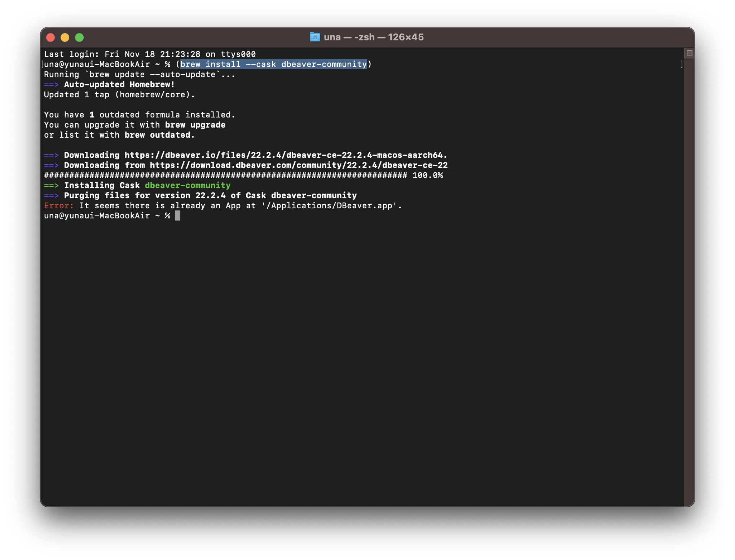Click the blue arrow before Auto-updated Homebrew
The width and height of the screenshot is (735, 560).
(51, 85)
